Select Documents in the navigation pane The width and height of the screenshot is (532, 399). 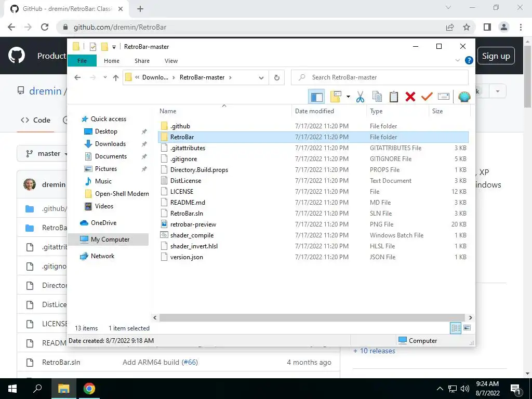pos(111,156)
